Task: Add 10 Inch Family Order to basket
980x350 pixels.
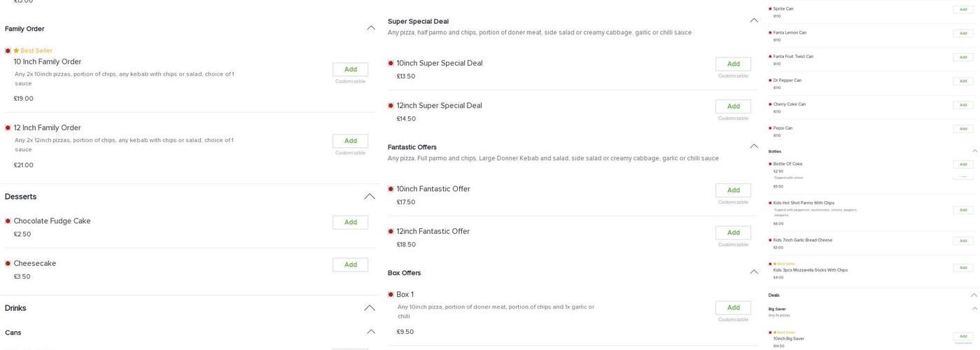Action: [350, 69]
